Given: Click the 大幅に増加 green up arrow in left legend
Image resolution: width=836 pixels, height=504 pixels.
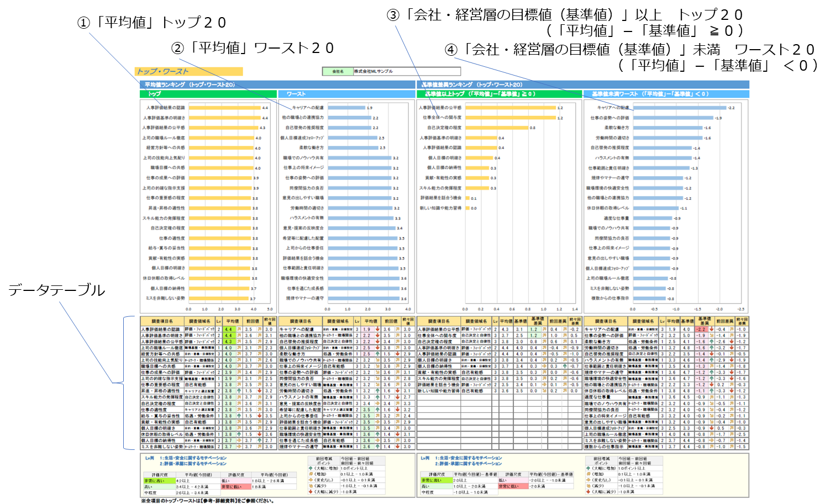Looking at the screenshot, I should tap(311, 468).
